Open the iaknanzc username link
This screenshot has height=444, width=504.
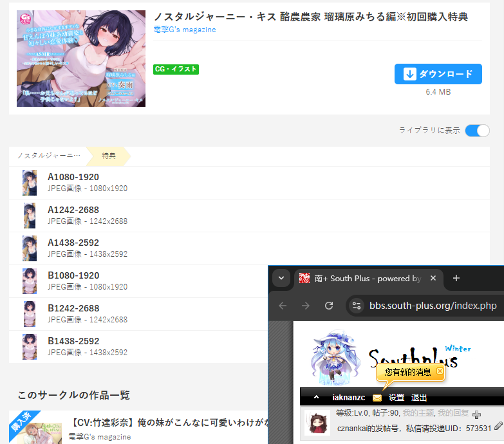pyautogui.click(x=348, y=398)
